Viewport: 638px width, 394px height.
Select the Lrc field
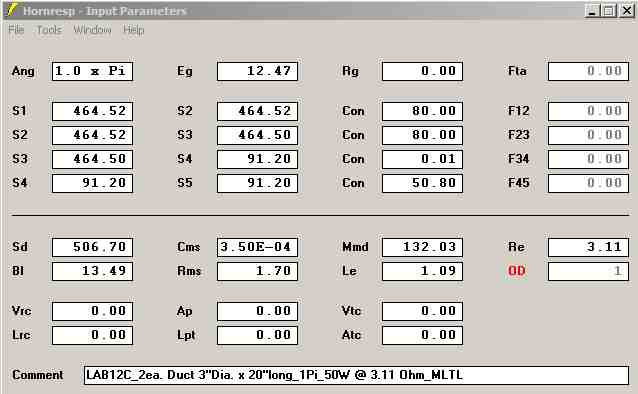coord(92,335)
